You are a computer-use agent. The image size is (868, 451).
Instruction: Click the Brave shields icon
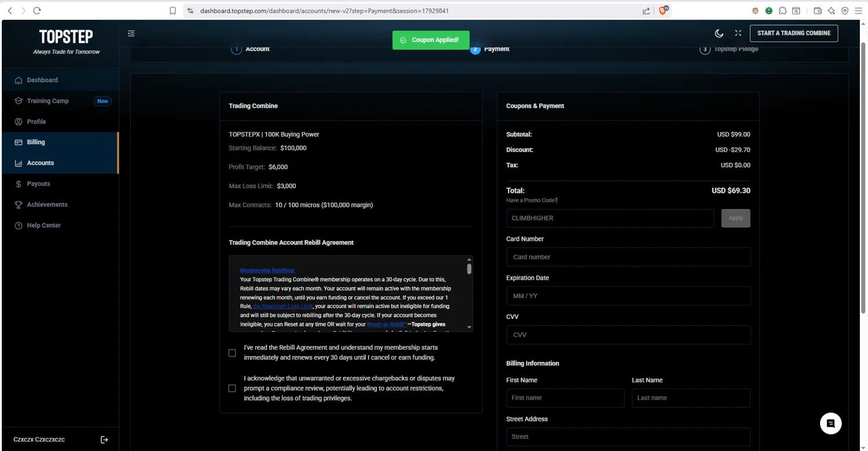point(663,10)
